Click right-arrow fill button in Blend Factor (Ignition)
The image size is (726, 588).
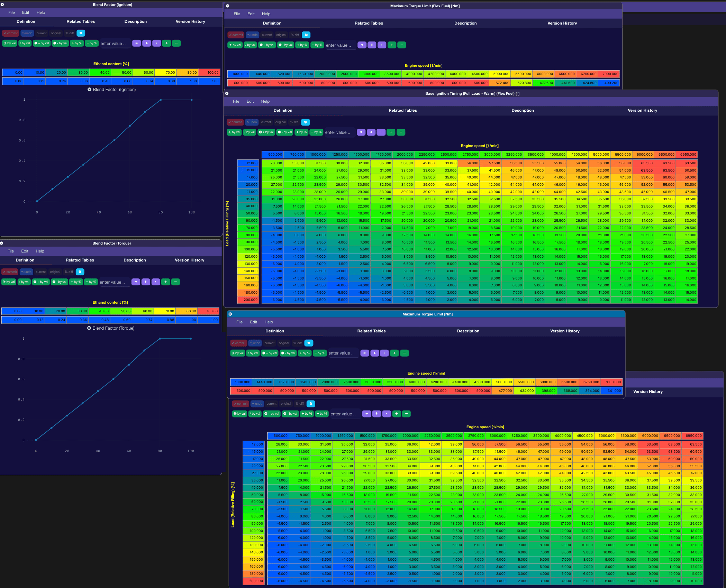click(x=137, y=43)
